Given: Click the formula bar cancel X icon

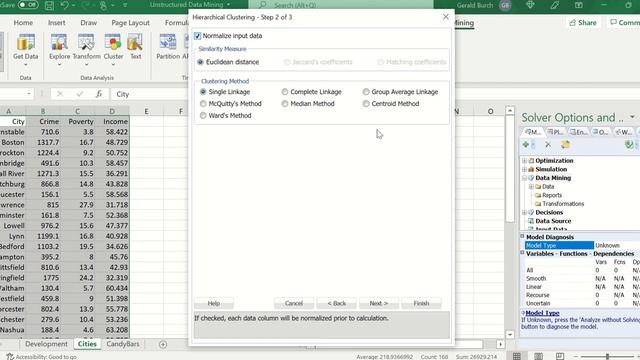Looking at the screenshot, I should point(60,94).
